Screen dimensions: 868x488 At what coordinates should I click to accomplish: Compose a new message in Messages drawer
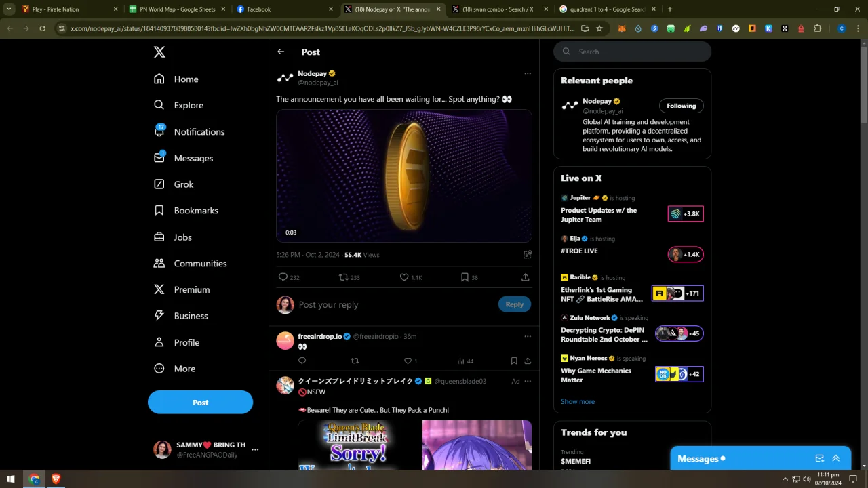(x=820, y=459)
